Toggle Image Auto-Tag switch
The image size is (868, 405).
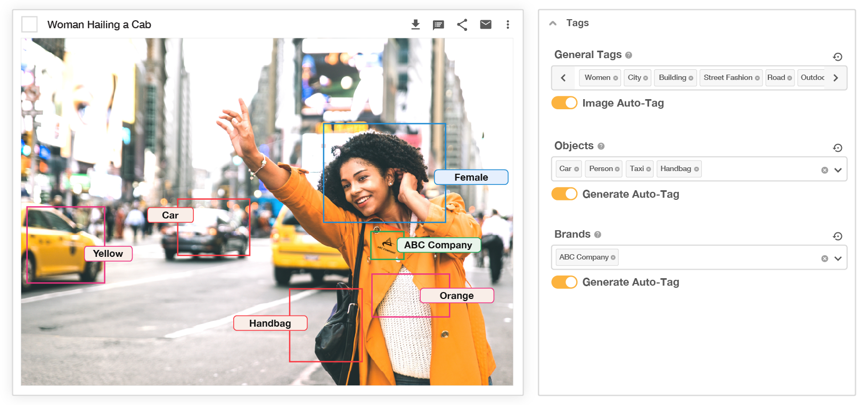(564, 103)
